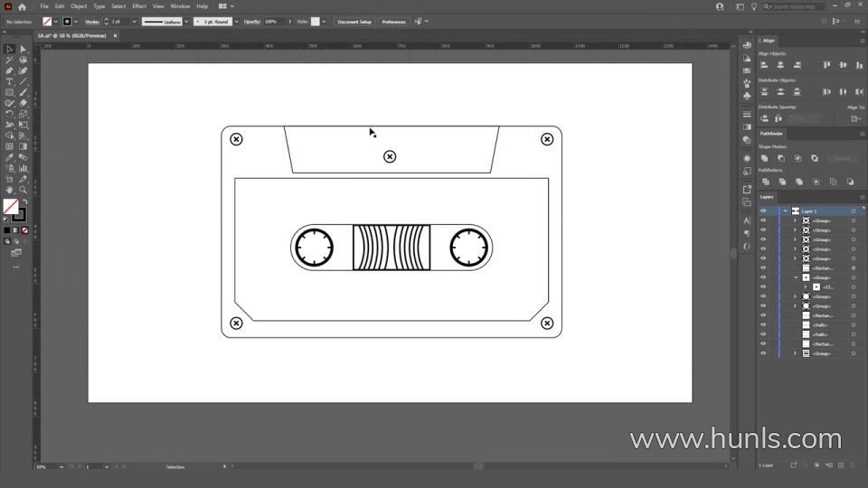Click the Document Setup button
Screen dimensions: 868x488
tap(354, 22)
